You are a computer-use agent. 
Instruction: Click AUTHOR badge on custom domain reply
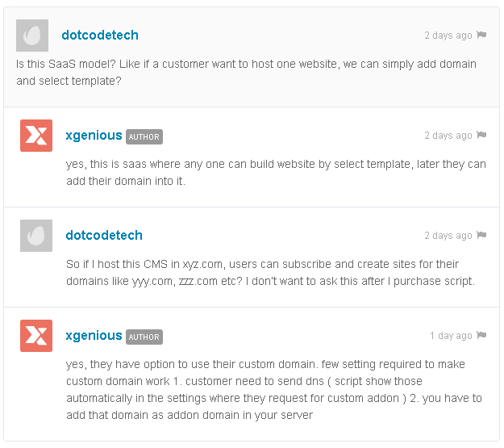click(x=144, y=337)
